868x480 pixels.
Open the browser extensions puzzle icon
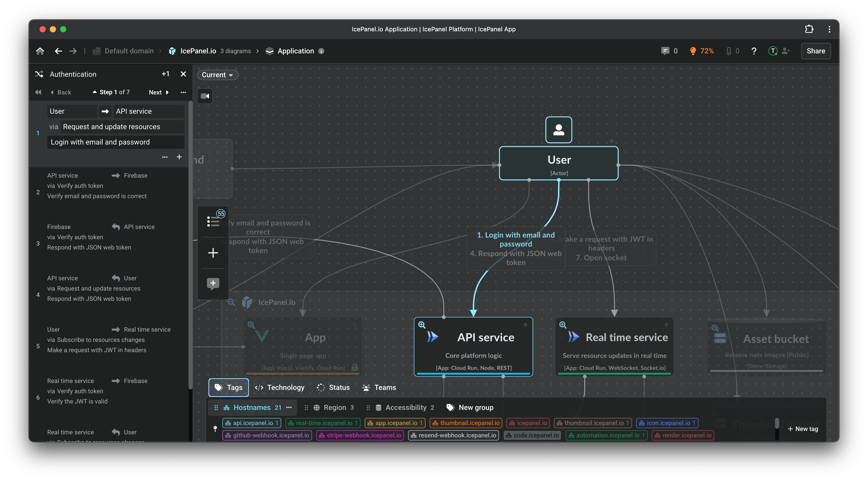tap(809, 29)
